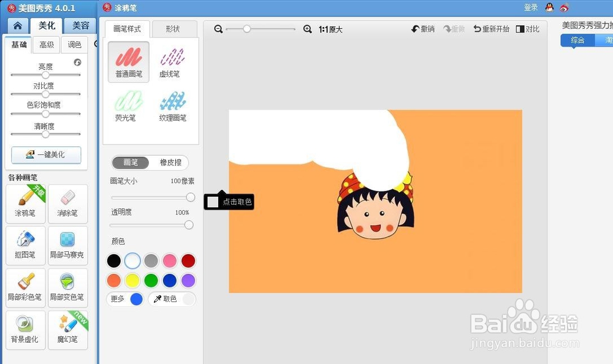613x364 pixels.
Task: Click 对比 compare button
Action: 528,29
